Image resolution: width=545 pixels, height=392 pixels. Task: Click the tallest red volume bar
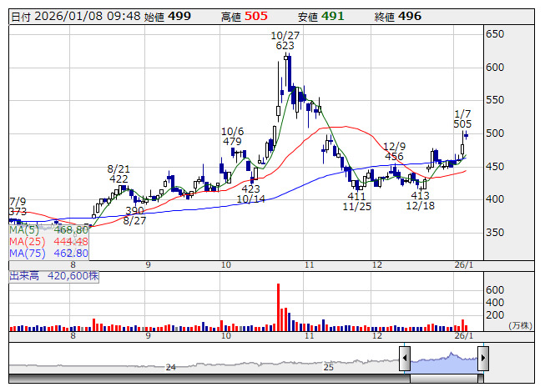coord(278,308)
